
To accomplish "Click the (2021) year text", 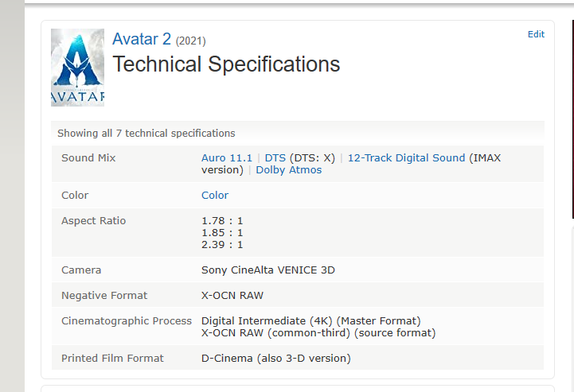I will point(191,41).
